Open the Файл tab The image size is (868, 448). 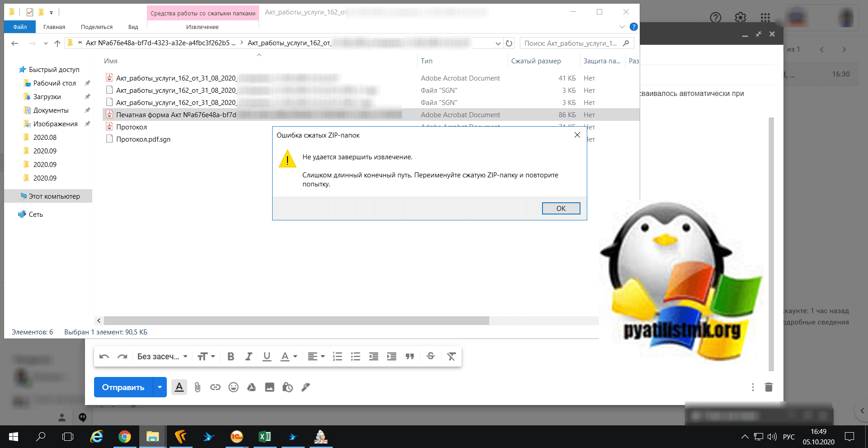[x=20, y=27]
